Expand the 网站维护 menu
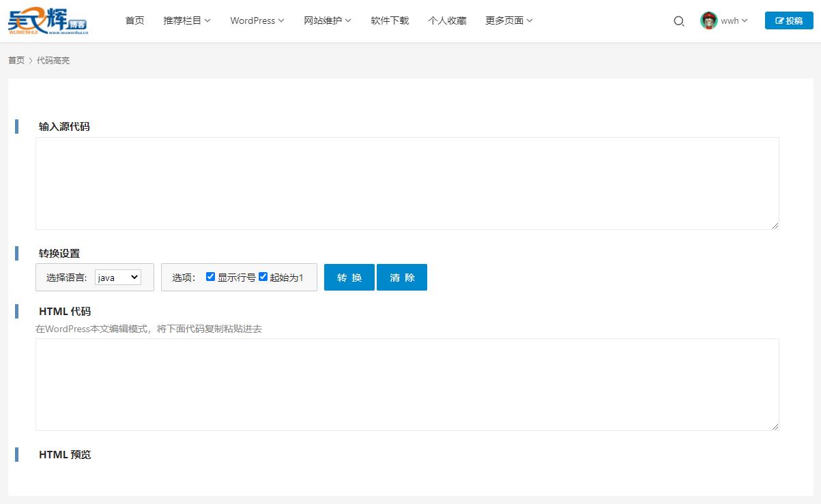Viewport: 821px width, 504px height. tap(328, 20)
